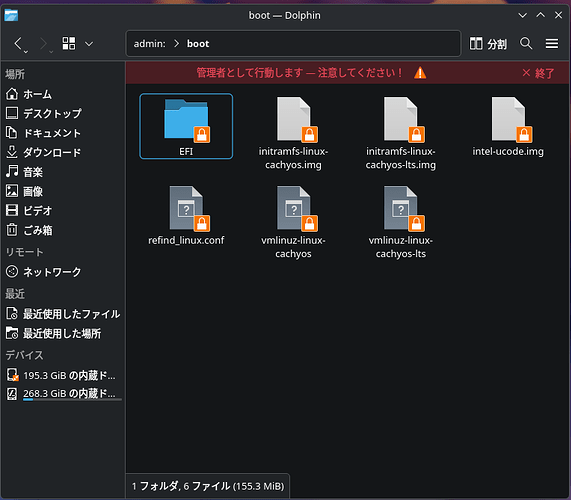
Task: Click the EFI folder name label
Action: [186, 151]
